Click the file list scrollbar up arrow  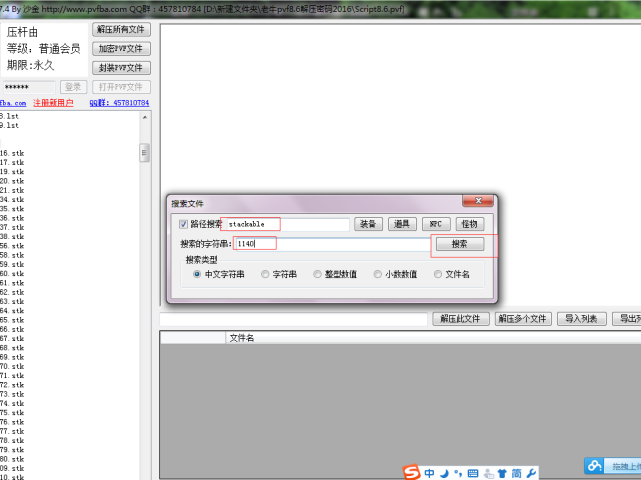tap(145, 118)
